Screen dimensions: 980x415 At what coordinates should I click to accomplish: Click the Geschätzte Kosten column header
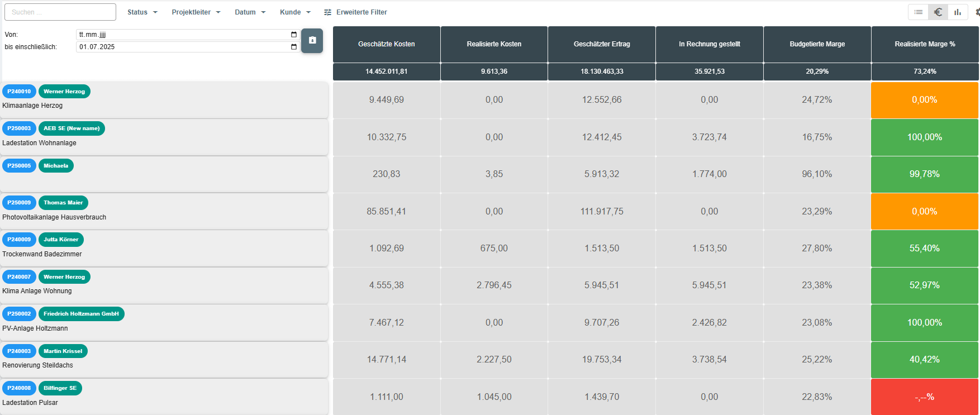click(x=386, y=44)
